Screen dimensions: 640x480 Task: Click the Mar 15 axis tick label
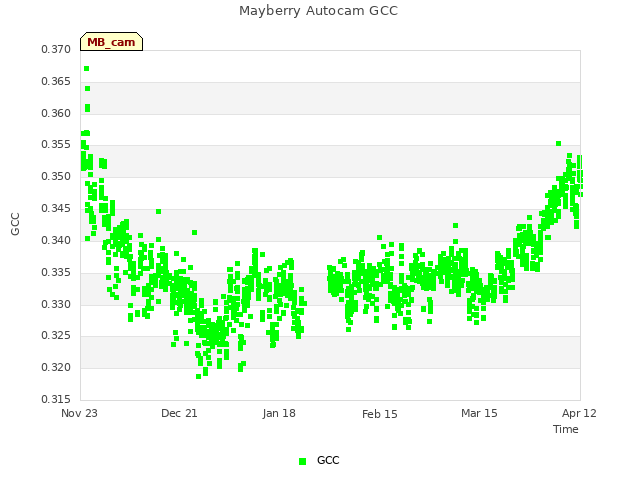(x=479, y=413)
